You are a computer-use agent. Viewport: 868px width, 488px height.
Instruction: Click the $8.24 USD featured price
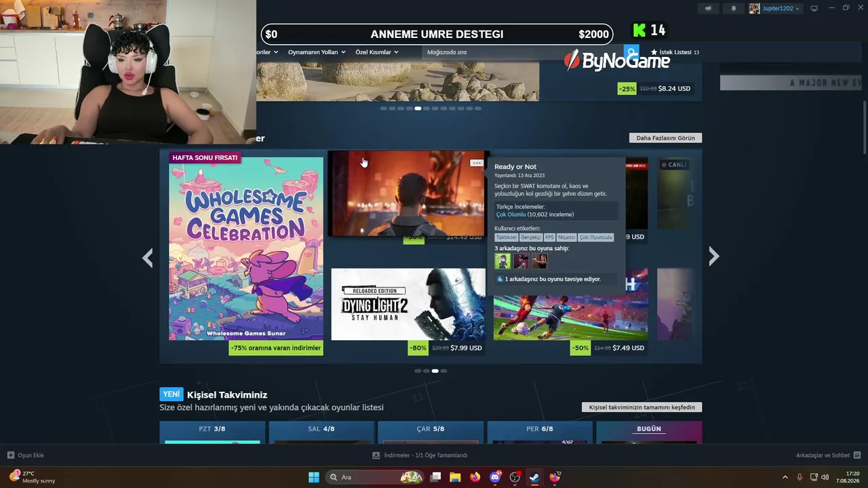674,89
